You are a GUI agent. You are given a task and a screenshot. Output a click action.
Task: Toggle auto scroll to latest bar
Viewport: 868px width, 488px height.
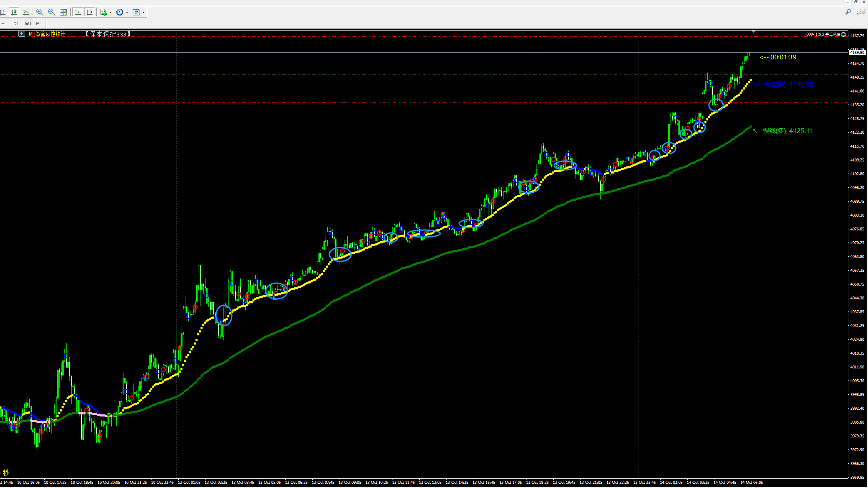tap(78, 12)
